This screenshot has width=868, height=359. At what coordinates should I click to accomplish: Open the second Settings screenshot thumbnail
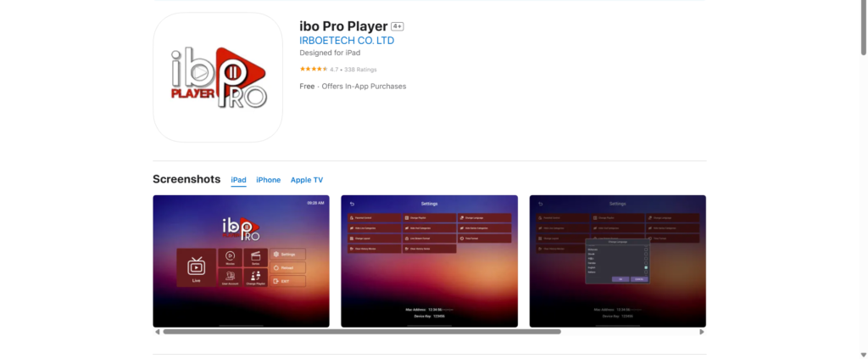coord(430,261)
